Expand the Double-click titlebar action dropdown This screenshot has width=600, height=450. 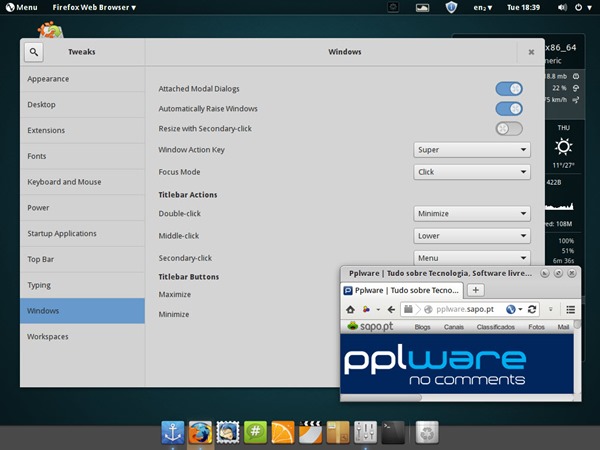pos(472,214)
